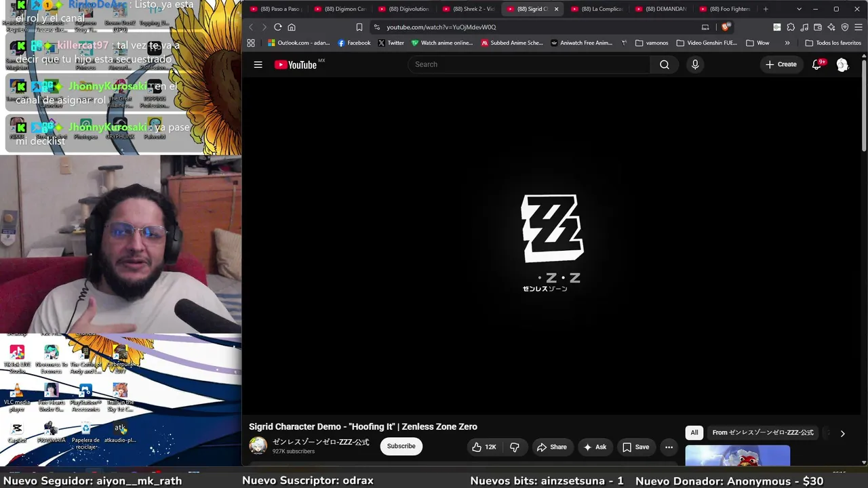Click the recommended video thumbnail
Viewport: 868px width, 488px height.
pos(737,456)
